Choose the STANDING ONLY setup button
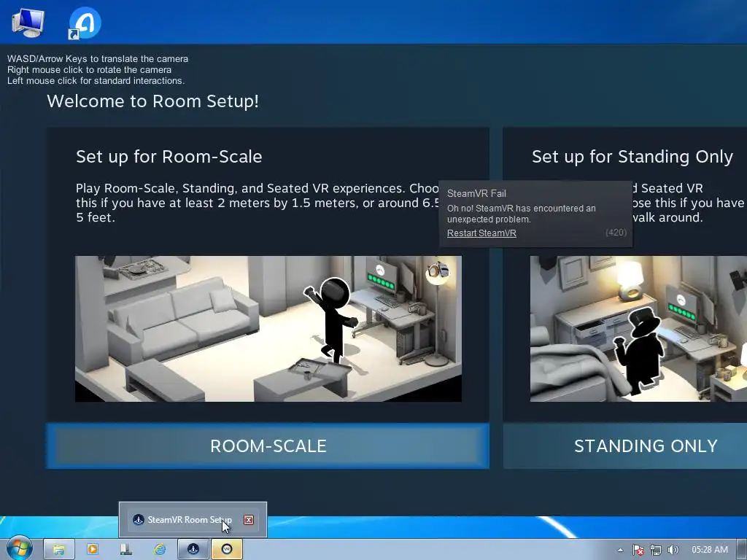Viewport: 747px width, 560px height. tap(625, 446)
